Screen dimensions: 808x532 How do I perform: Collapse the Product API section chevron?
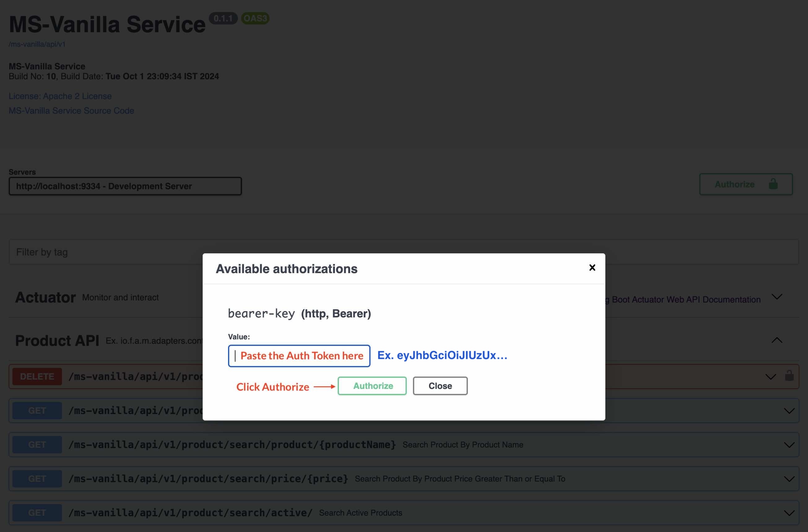tap(777, 340)
